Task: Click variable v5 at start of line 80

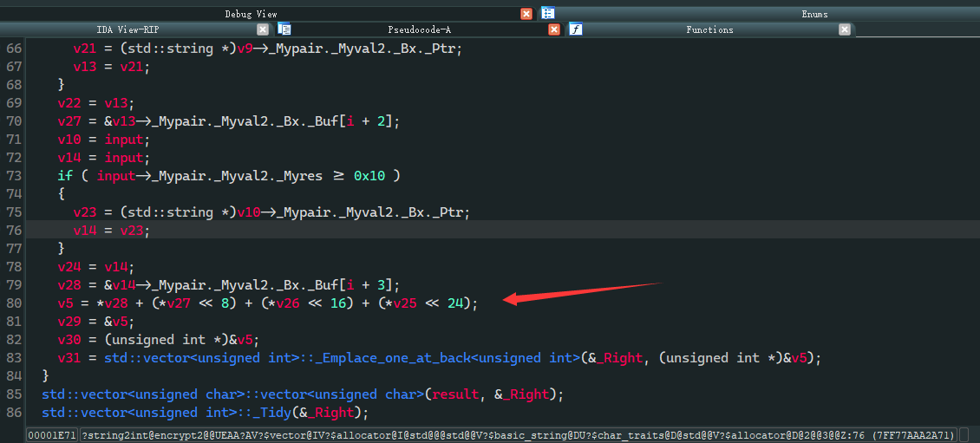Action: coord(66,303)
